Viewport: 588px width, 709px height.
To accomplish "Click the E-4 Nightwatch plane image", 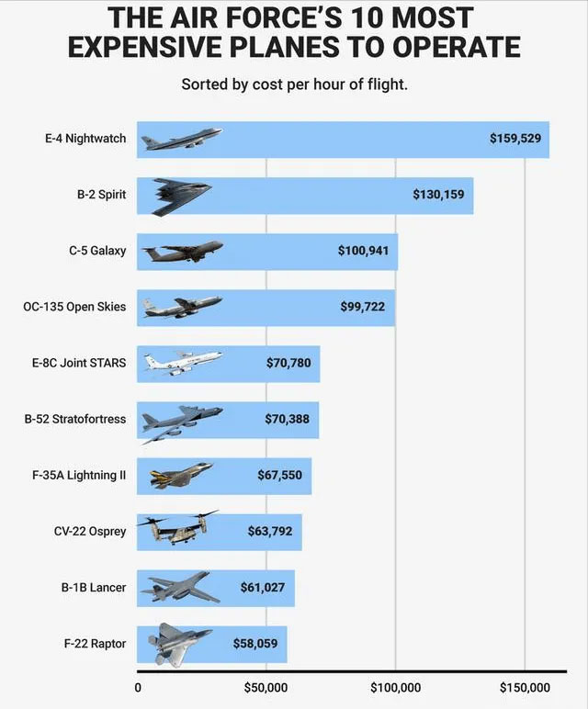I will pos(182,139).
